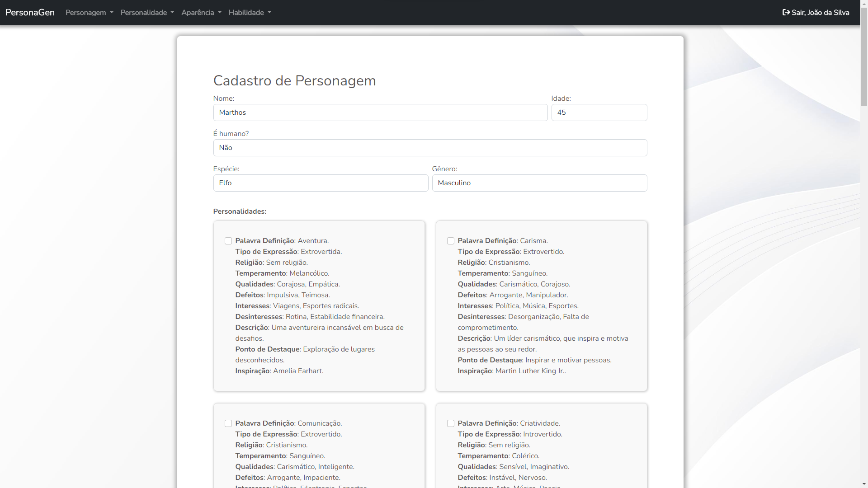
Task: Click the logout icon beside Sair
Action: click(x=786, y=13)
